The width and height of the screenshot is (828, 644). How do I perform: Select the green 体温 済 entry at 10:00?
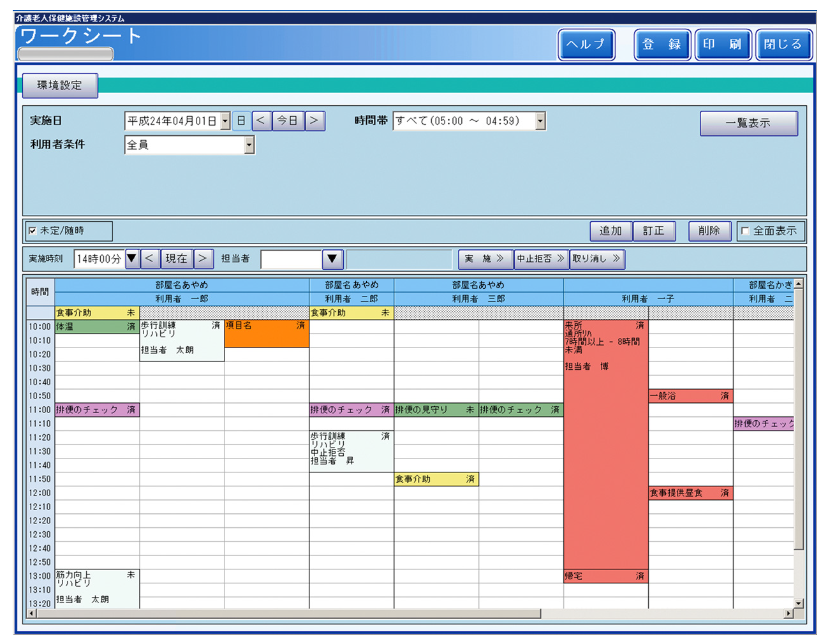[97, 326]
